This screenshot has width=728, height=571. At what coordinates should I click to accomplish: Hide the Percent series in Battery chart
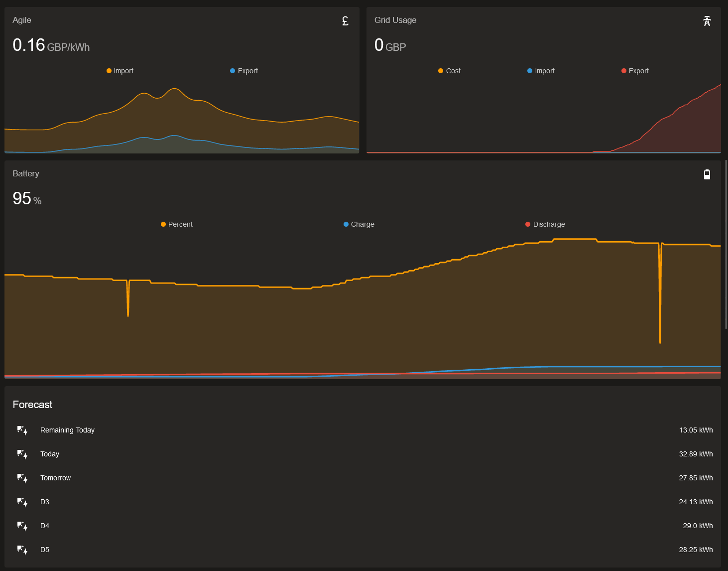[177, 224]
